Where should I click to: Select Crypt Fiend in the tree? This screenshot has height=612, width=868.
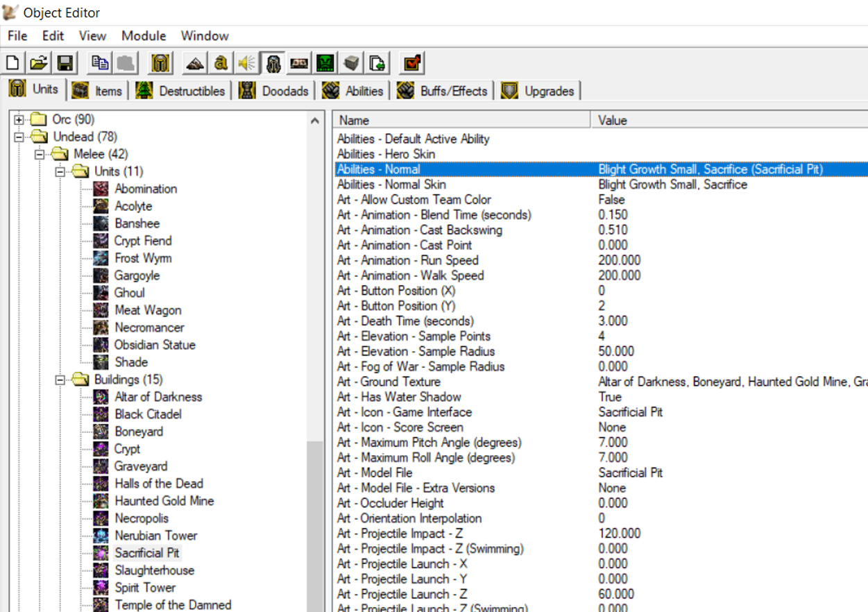coord(143,241)
